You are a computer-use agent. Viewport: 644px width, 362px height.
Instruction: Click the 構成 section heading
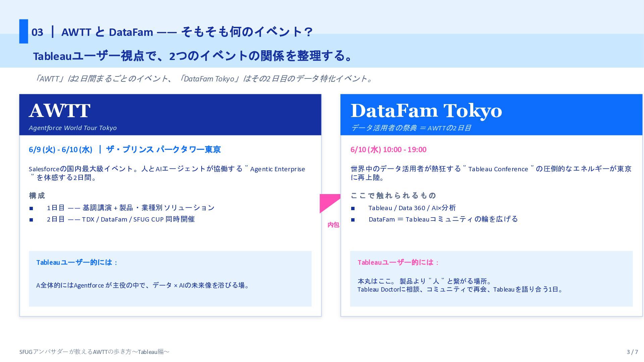pos(37,195)
